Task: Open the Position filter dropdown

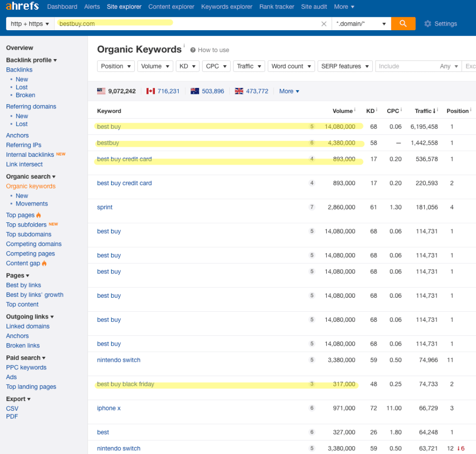Action: pos(116,66)
